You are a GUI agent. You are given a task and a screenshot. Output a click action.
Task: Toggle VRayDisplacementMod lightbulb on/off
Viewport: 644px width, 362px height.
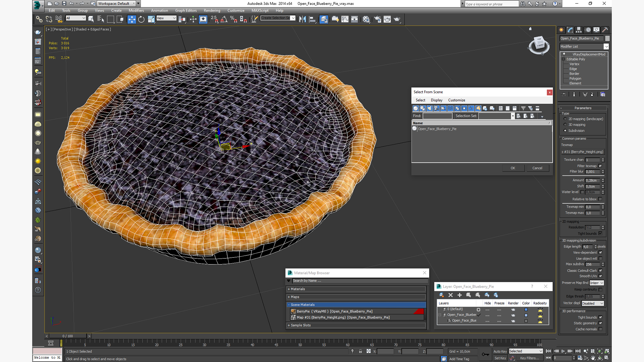(564, 54)
